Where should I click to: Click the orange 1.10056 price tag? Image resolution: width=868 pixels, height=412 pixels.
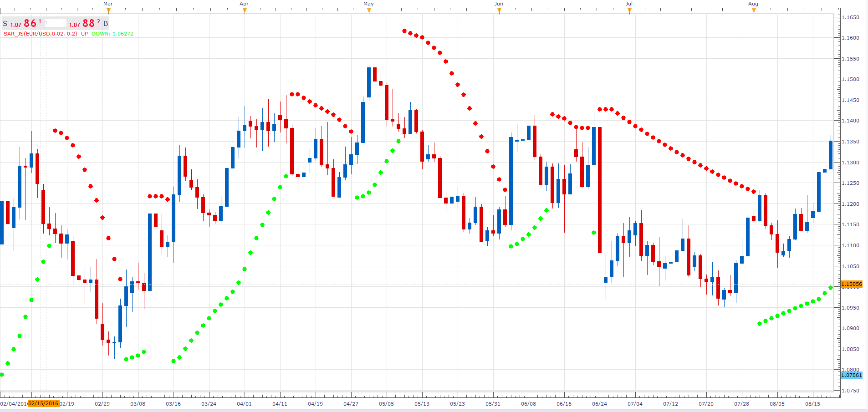pyautogui.click(x=852, y=284)
